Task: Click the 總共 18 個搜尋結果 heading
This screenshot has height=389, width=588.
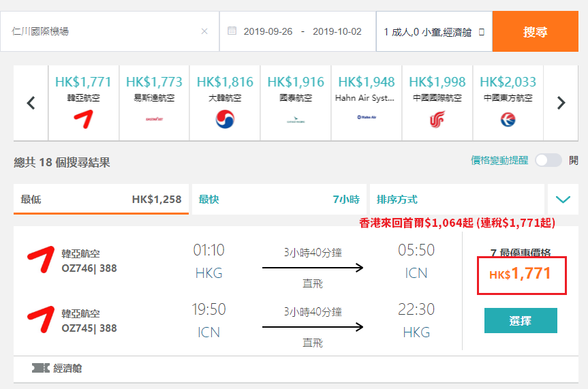Action: click(62, 162)
